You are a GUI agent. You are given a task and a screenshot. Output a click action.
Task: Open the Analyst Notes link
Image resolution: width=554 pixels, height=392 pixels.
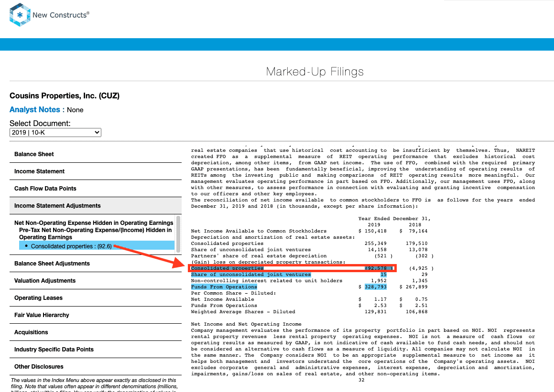(x=34, y=110)
